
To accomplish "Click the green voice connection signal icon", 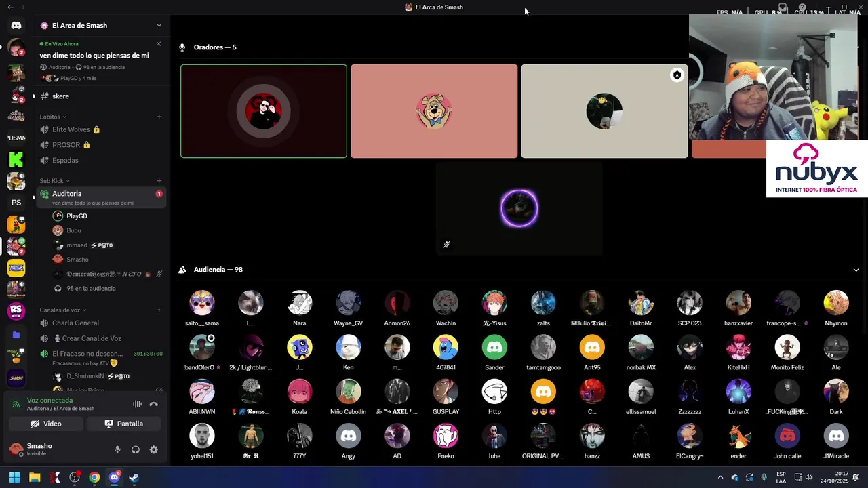I will click(x=16, y=404).
